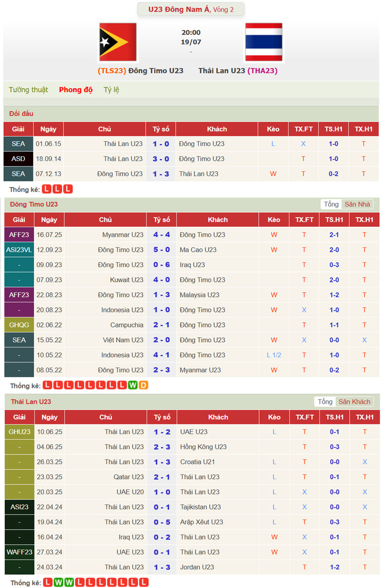
Task: Click the SEA league badge dated 15.05.22
Action: pyautogui.click(x=19, y=340)
